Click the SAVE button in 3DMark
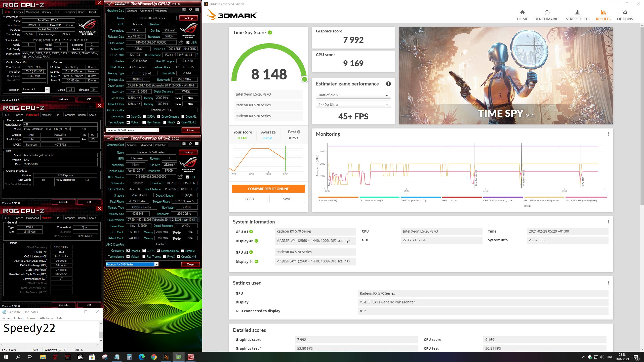 [x=287, y=199]
